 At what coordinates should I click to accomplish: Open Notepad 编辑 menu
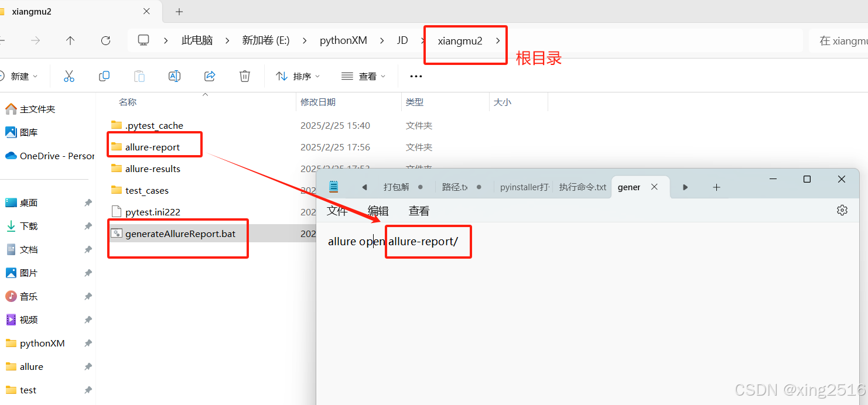coord(378,211)
